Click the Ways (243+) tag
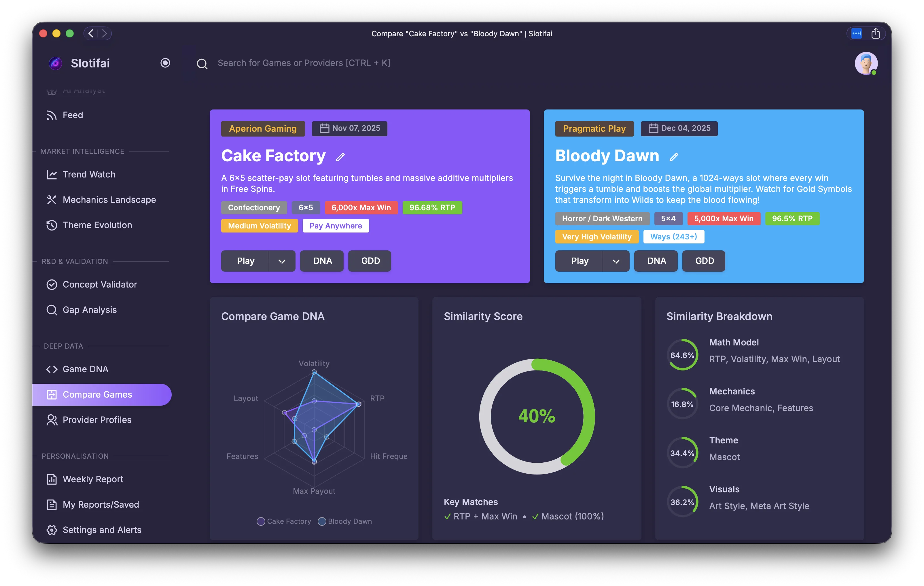This screenshot has width=924, height=586. pyautogui.click(x=673, y=237)
